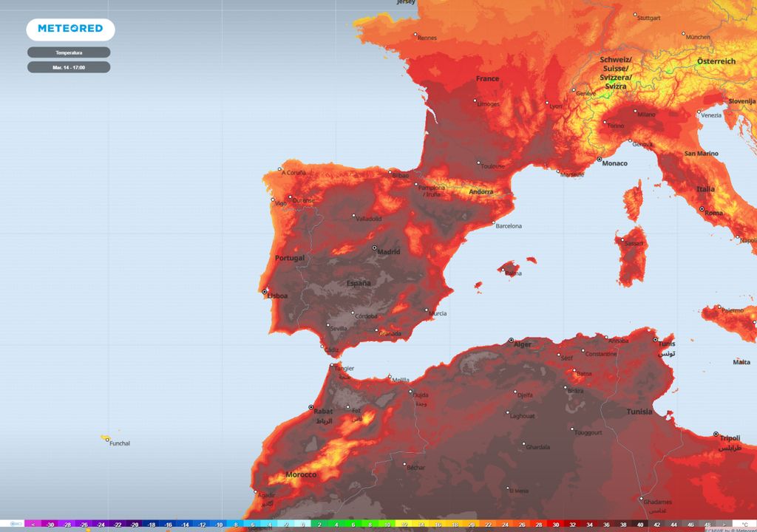
Task: Select the Béchar city marker
Action: point(404,464)
